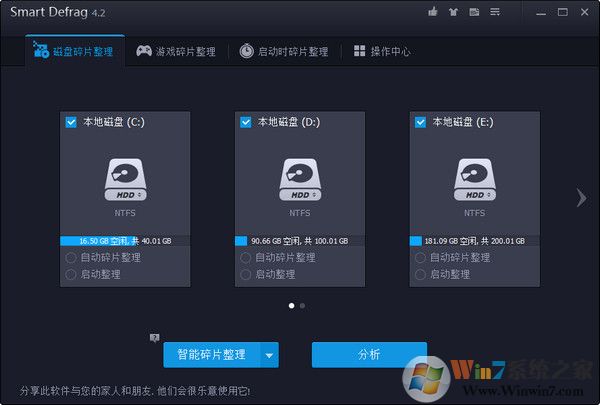The image size is (600, 405).
Task: Switch to 游戏碎片整理 tab
Action: [176, 51]
